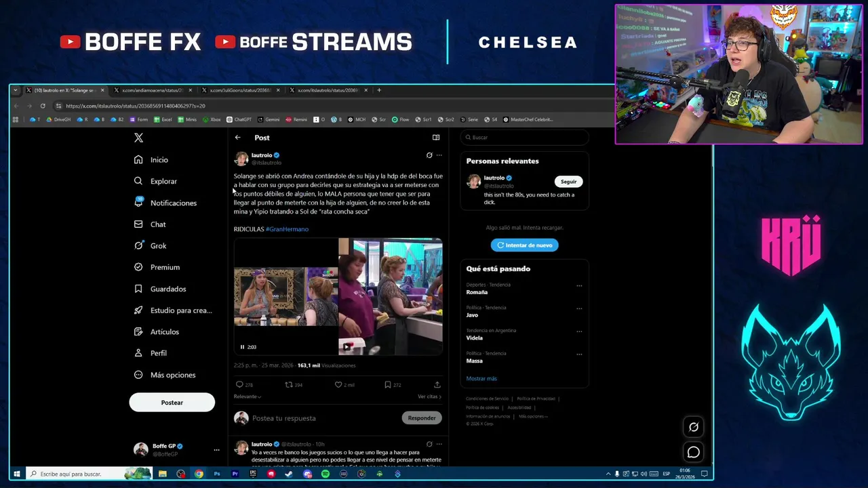Screen dimensions: 868x488
Task: Open Chat from the sidebar
Action: tap(150, 224)
